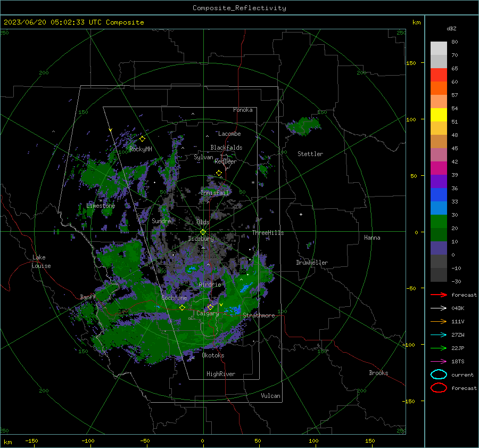Click the 27ZW legend label
Viewport: 479px width, 448px height.
(x=458, y=335)
